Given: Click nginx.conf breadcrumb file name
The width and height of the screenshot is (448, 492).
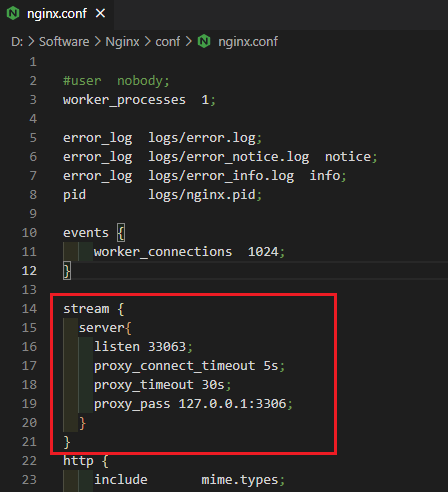Looking at the screenshot, I should point(248,42).
